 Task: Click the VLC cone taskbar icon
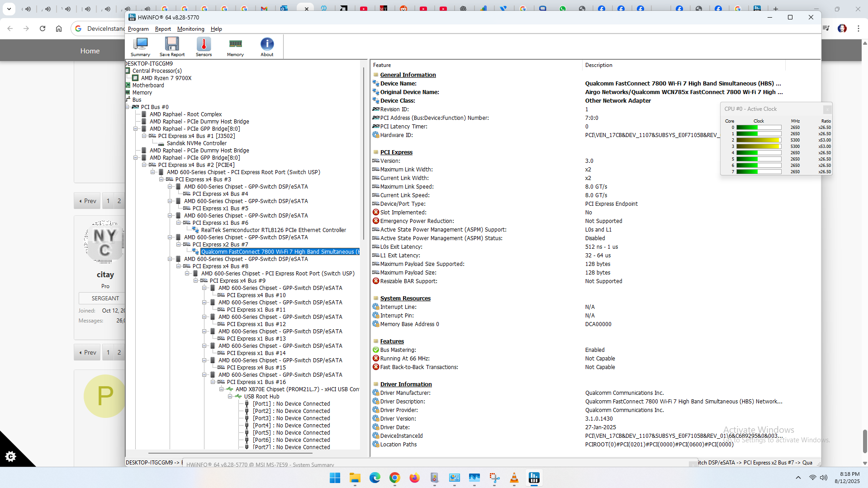click(514, 478)
